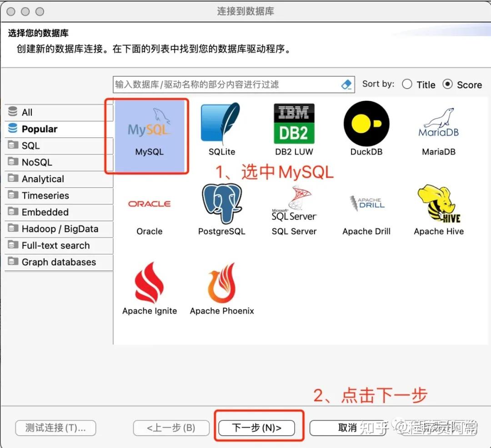Viewport: 491px width, 448px height.
Task: Clear the filter using the eraser icon
Action: (346, 84)
